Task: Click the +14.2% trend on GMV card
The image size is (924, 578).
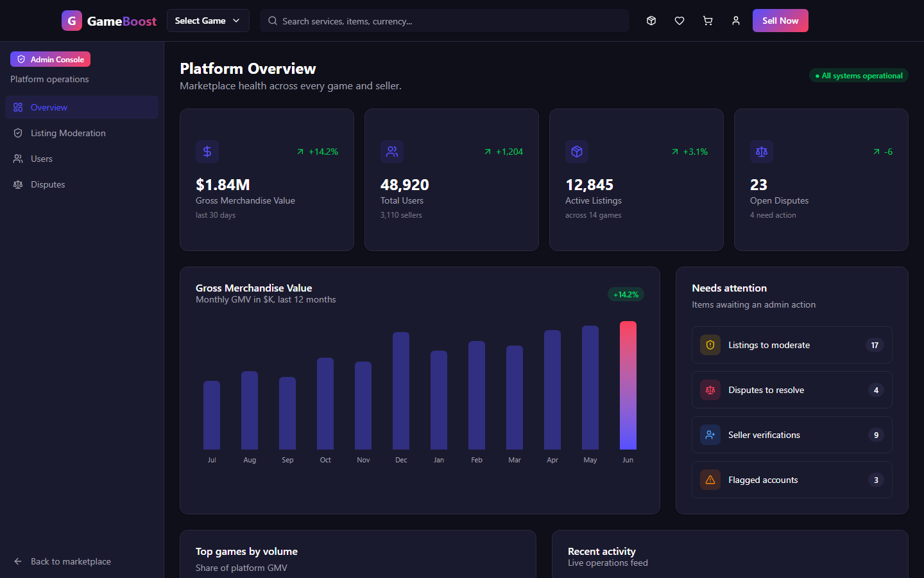Action: pos(317,152)
